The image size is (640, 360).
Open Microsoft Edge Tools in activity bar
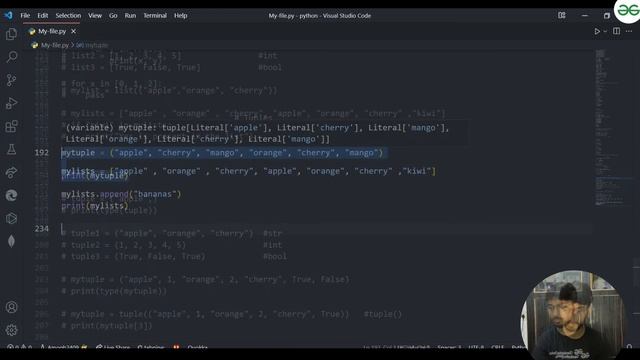pos(11,196)
